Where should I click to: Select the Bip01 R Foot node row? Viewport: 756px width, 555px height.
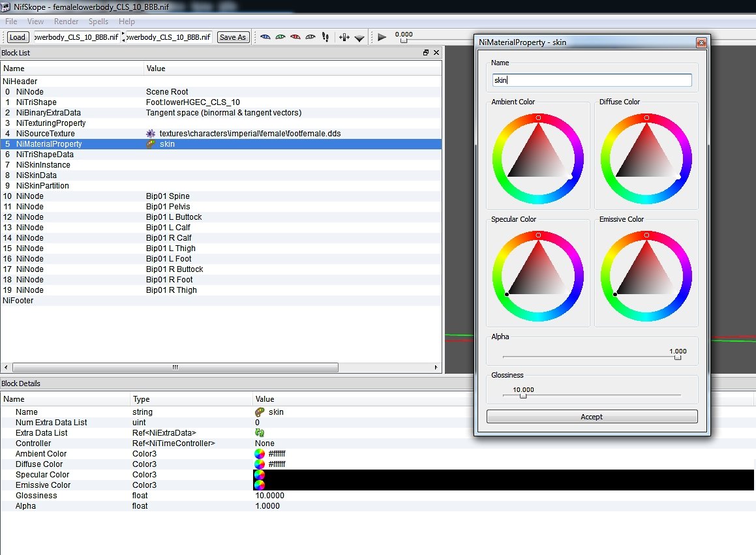[x=221, y=280]
